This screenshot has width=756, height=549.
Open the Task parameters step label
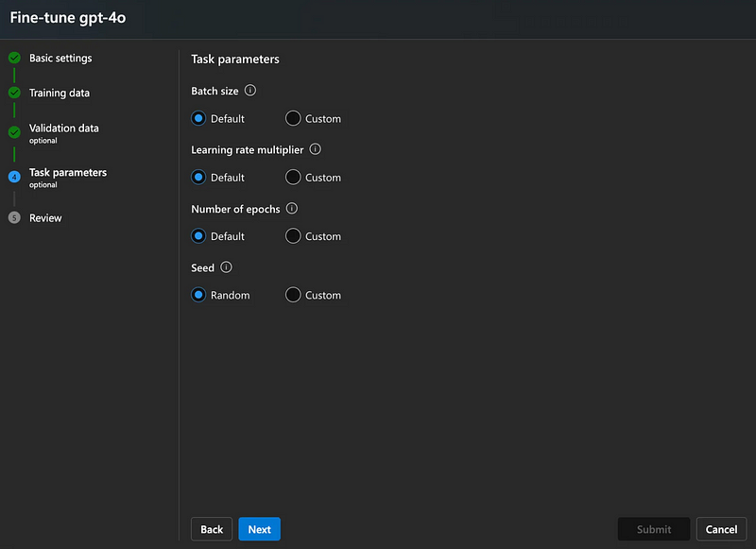click(x=68, y=178)
